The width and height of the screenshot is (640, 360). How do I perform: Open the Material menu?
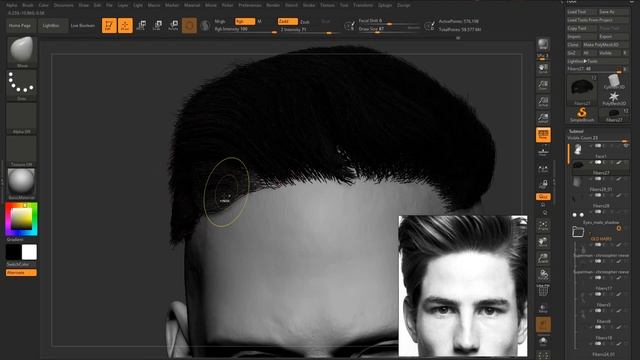[192, 5]
